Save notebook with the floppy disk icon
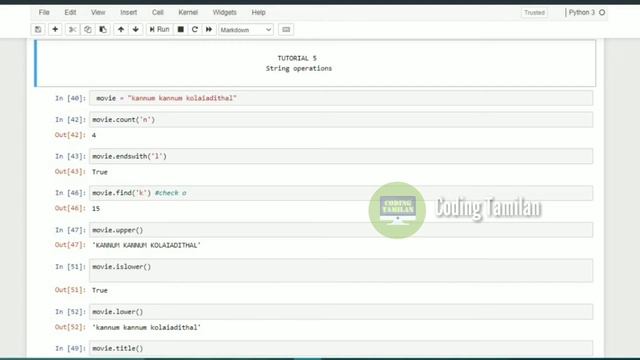Viewport: 640px width, 360px height. pos(38,29)
